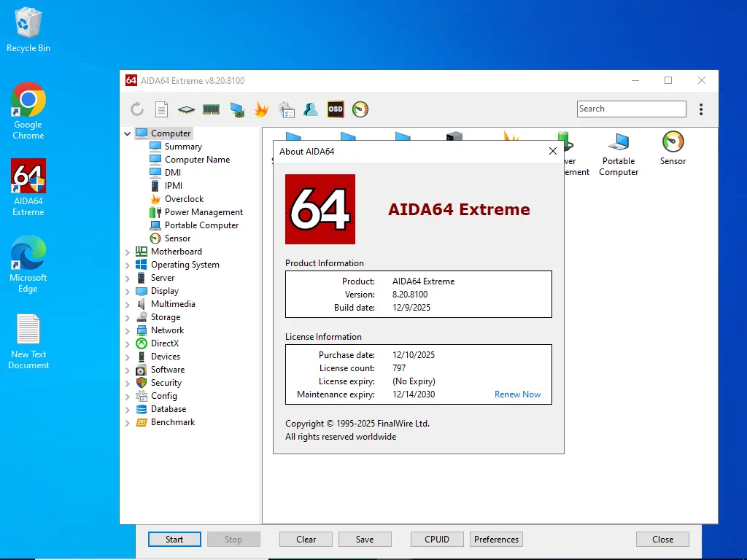Image resolution: width=747 pixels, height=560 pixels.
Task: Open the three-dot menu in AIDA64
Action: coord(701,109)
